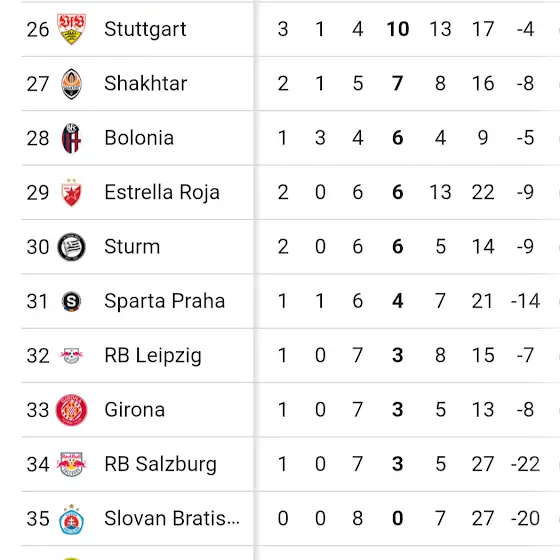Open the RB Leipzig team name
The height and width of the screenshot is (560, 560).
point(153,356)
